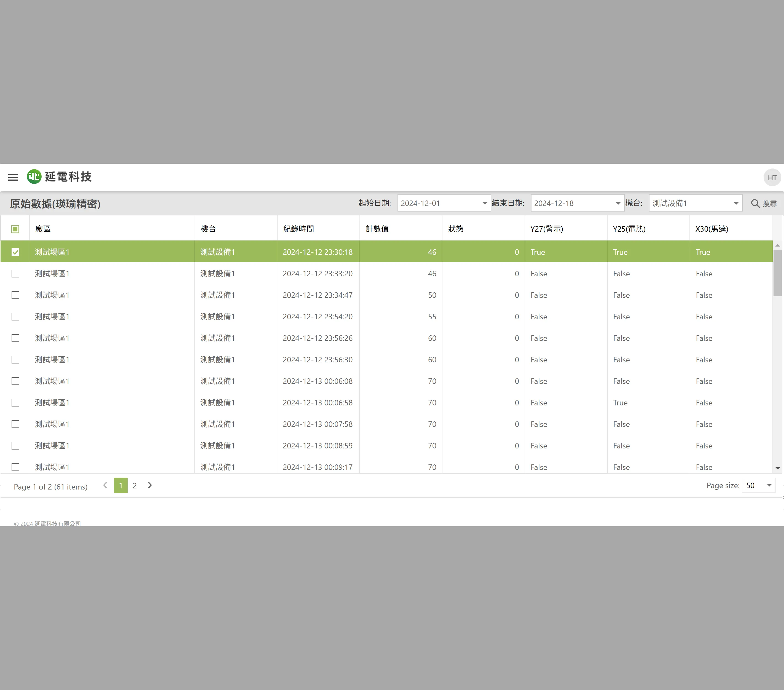Click table scrollbar down arrow

tap(777, 468)
